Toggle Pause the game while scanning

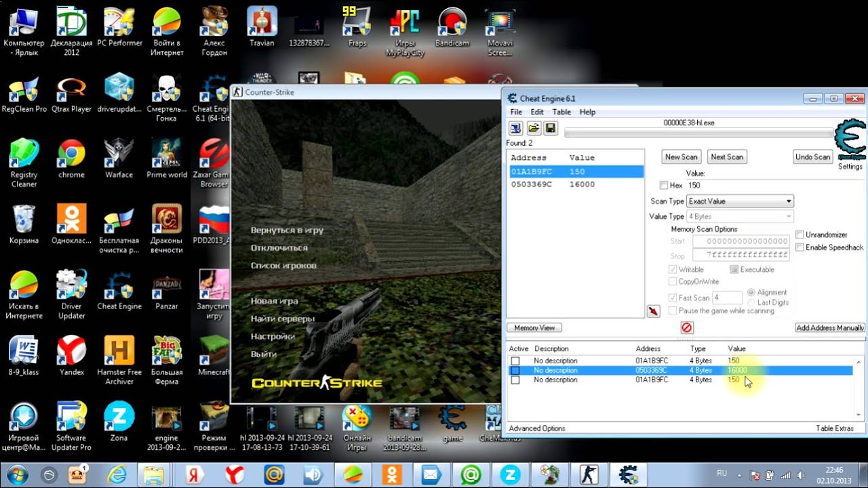click(673, 310)
